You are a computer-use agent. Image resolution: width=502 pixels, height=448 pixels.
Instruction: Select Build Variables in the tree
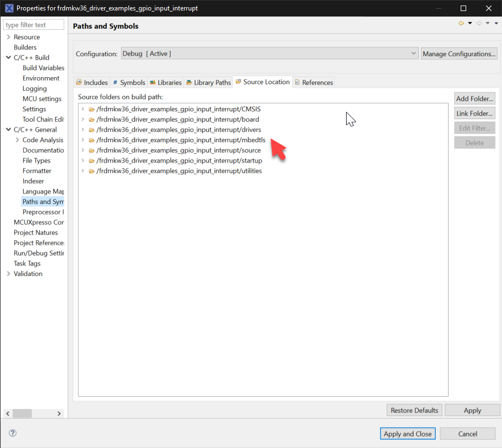pos(43,68)
